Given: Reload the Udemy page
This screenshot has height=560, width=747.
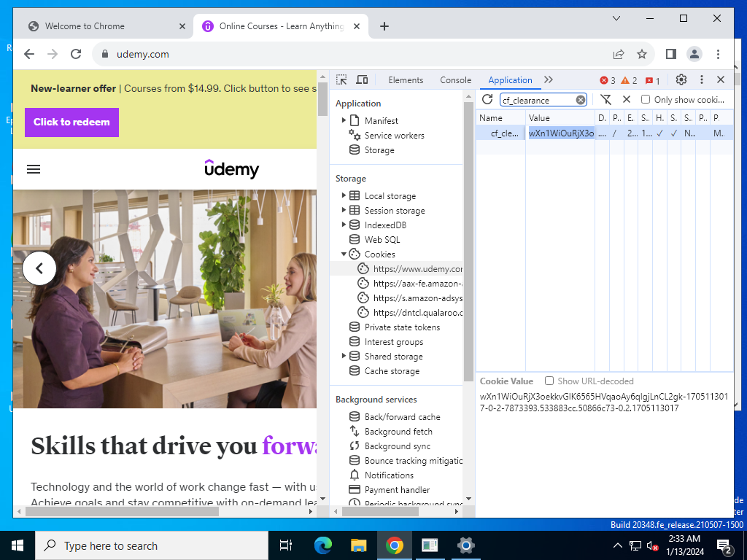Looking at the screenshot, I should (x=76, y=54).
